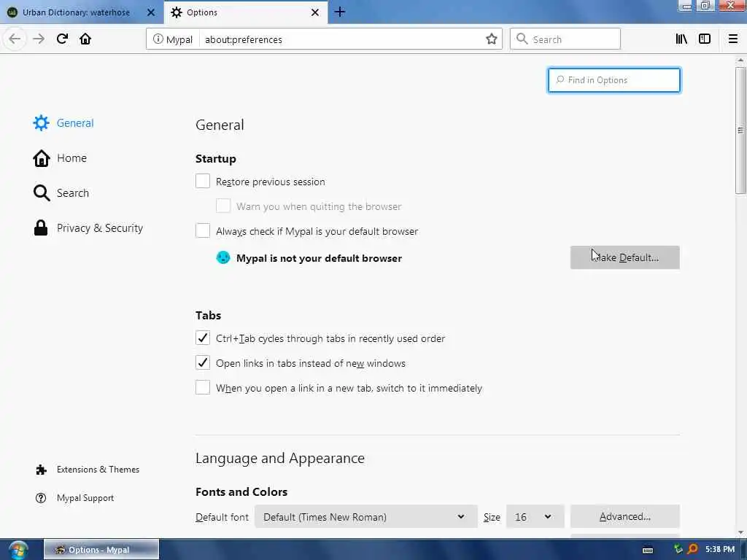Check Always check if Mypal is default
The image size is (747, 560).
203,230
